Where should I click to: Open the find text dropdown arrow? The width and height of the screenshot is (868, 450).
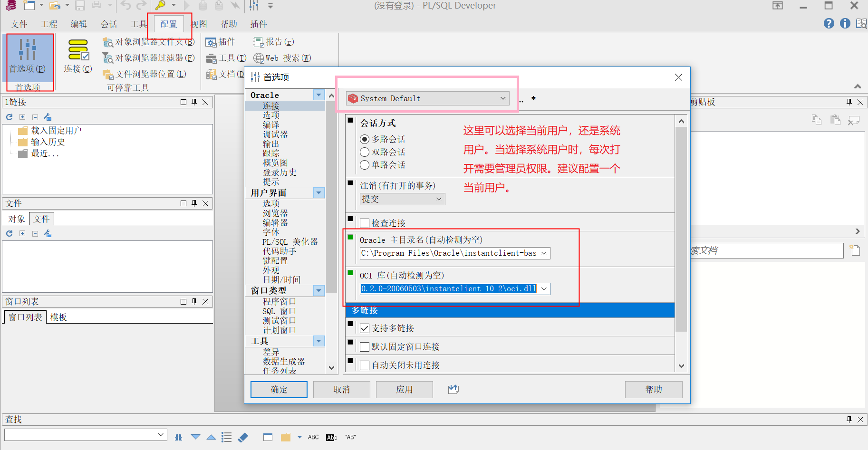click(161, 434)
